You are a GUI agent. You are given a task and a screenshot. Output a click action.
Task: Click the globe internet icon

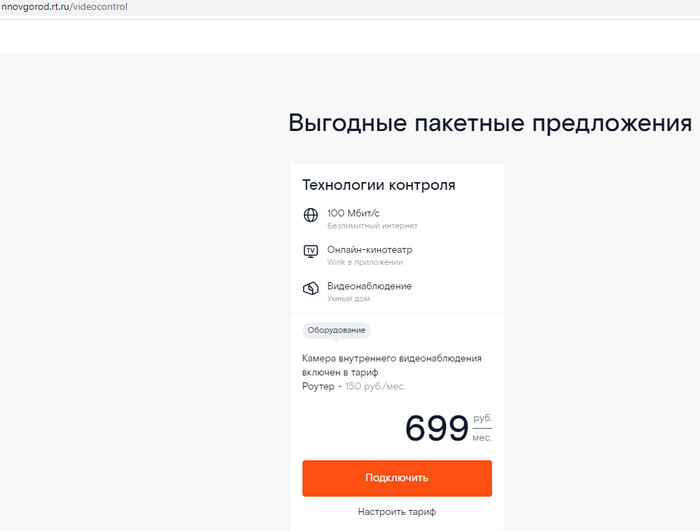click(x=310, y=215)
